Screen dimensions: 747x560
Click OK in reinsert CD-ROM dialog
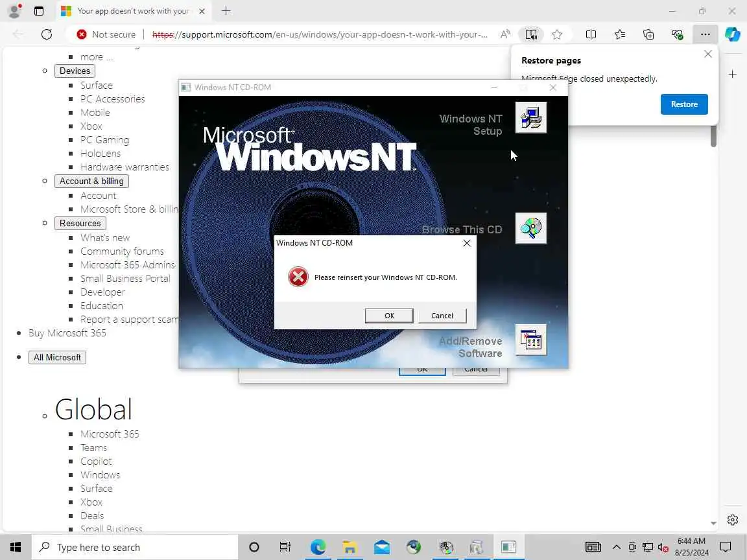pyautogui.click(x=389, y=316)
